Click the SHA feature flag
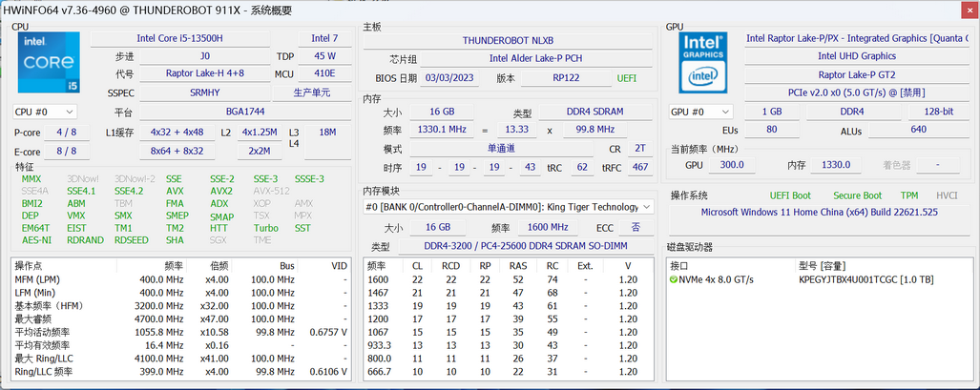This screenshot has width=980, height=390. click(x=175, y=240)
